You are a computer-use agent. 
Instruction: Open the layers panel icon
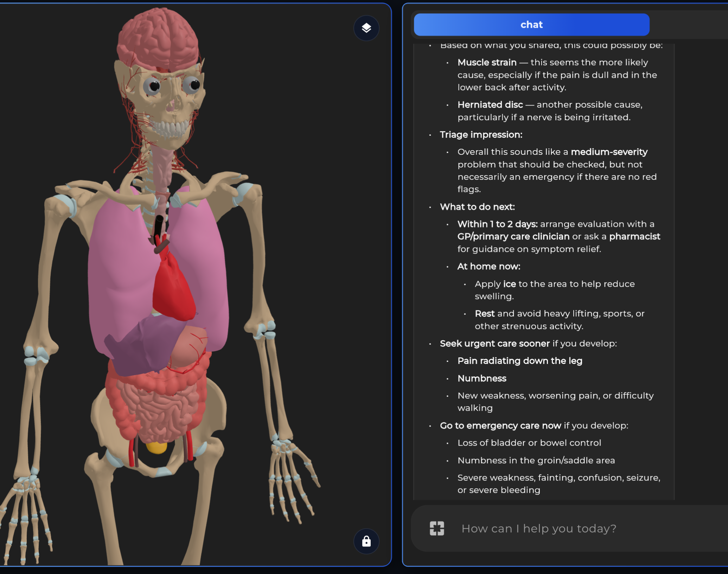click(x=366, y=28)
